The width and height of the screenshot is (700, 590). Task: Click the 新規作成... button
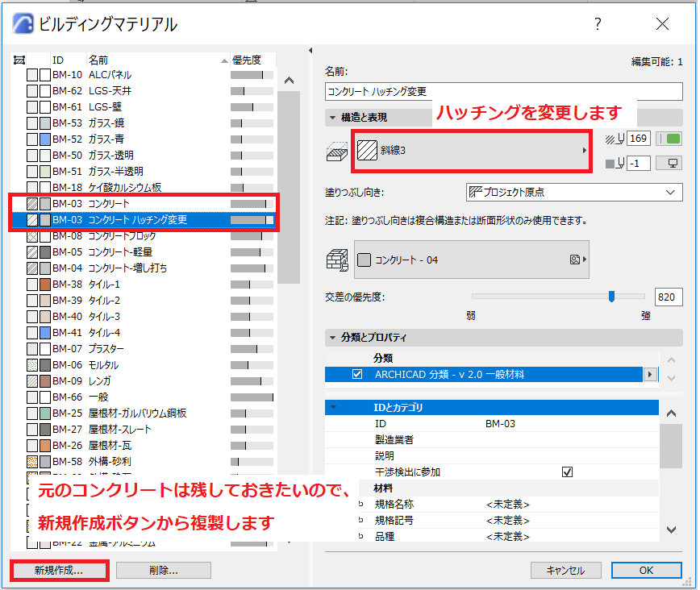tap(59, 571)
